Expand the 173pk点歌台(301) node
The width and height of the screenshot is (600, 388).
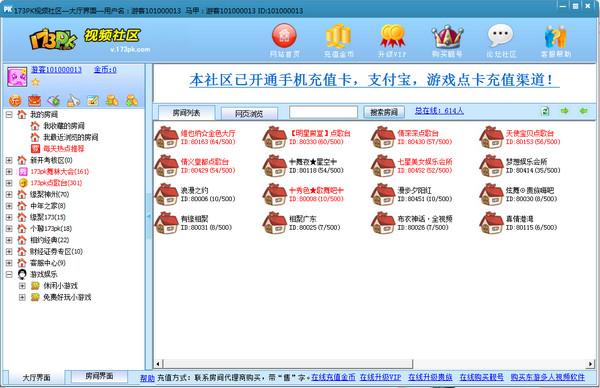click(9, 183)
